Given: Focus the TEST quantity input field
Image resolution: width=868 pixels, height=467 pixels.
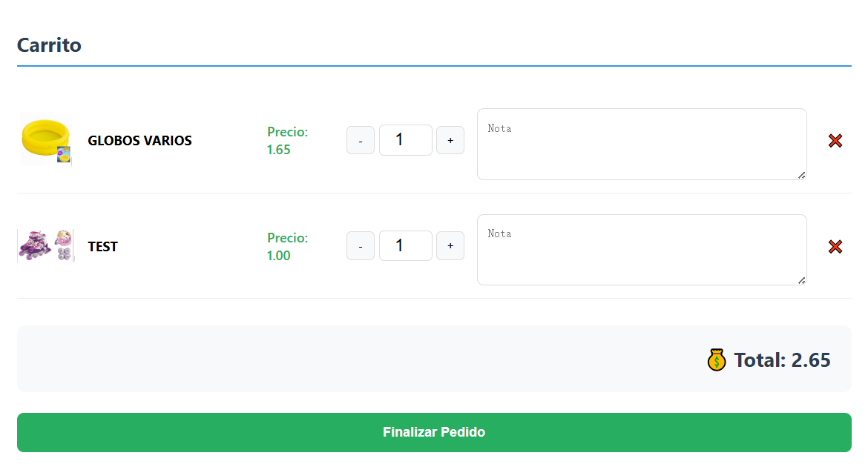Looking at the screenshot, I should click(x=405, y=245).
